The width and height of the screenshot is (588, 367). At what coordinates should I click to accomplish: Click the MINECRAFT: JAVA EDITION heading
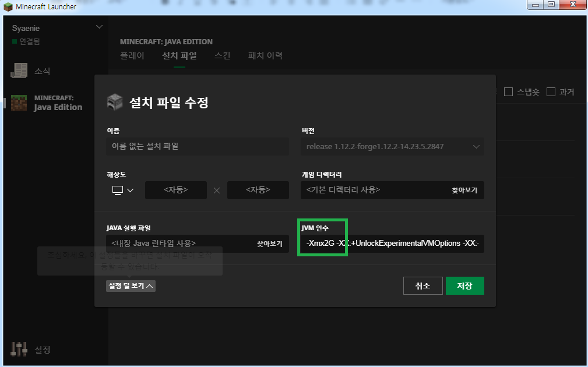[x=166, y=41]
